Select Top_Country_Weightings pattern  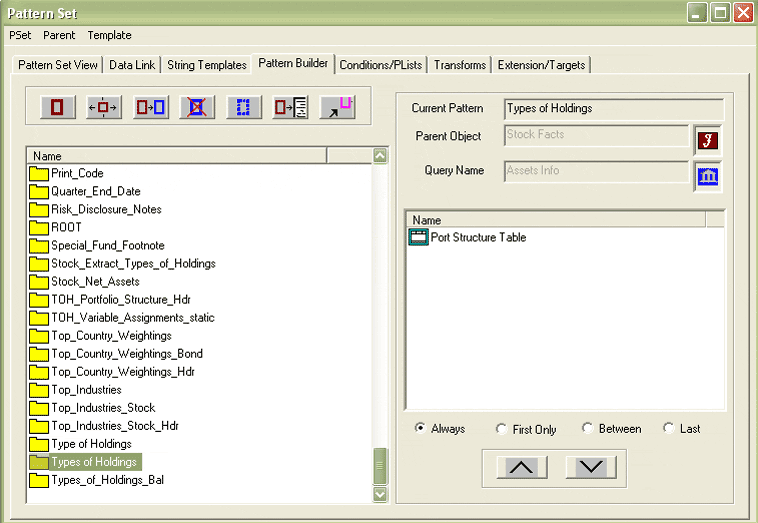pyautogui.click(x=112, y=336)
